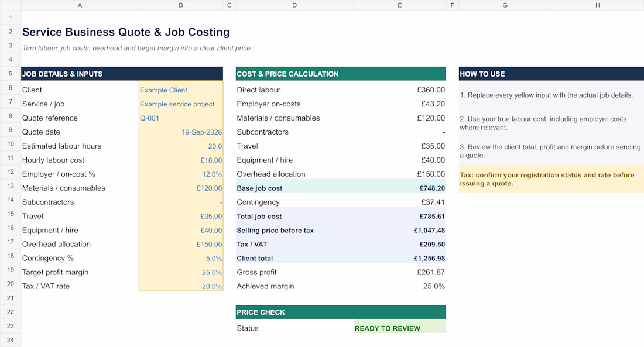Select the Client input cell 'Example Client'
This screenshot has height=347, width=644.
pyautogui.click(x=181, y=90)
